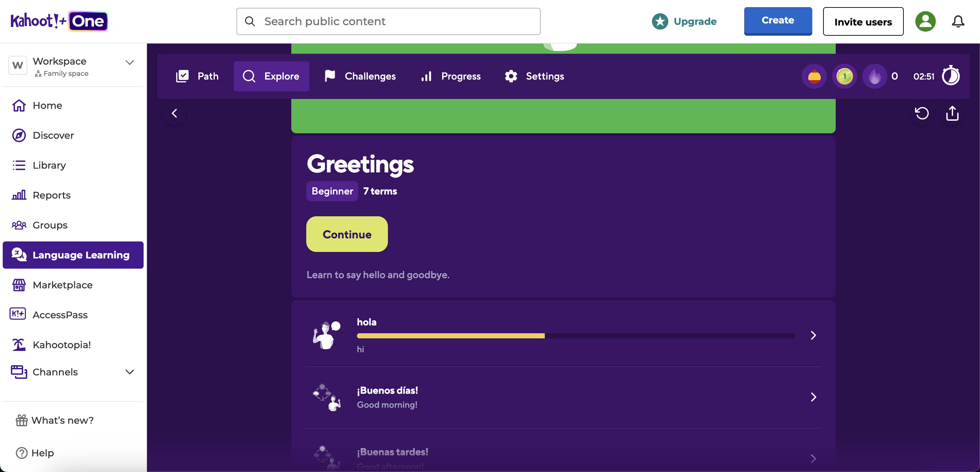Open the user profile avatar

click(925, 21)
